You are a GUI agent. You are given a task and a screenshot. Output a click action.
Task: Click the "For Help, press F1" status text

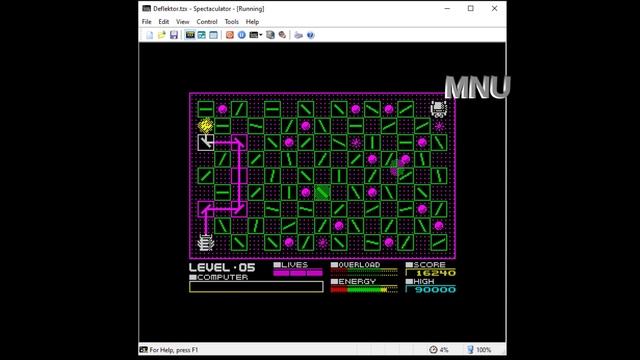pyautogui.click(x=174, y=350)
